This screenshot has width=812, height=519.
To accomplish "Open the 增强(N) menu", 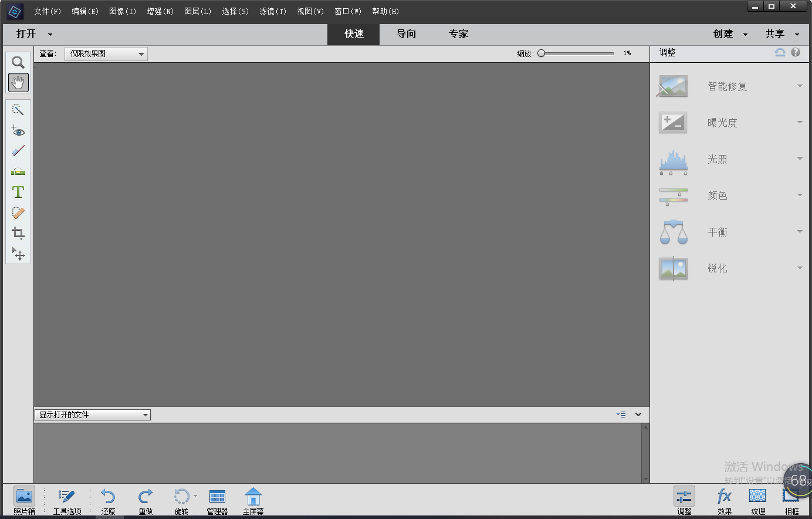I will (160, 11).
